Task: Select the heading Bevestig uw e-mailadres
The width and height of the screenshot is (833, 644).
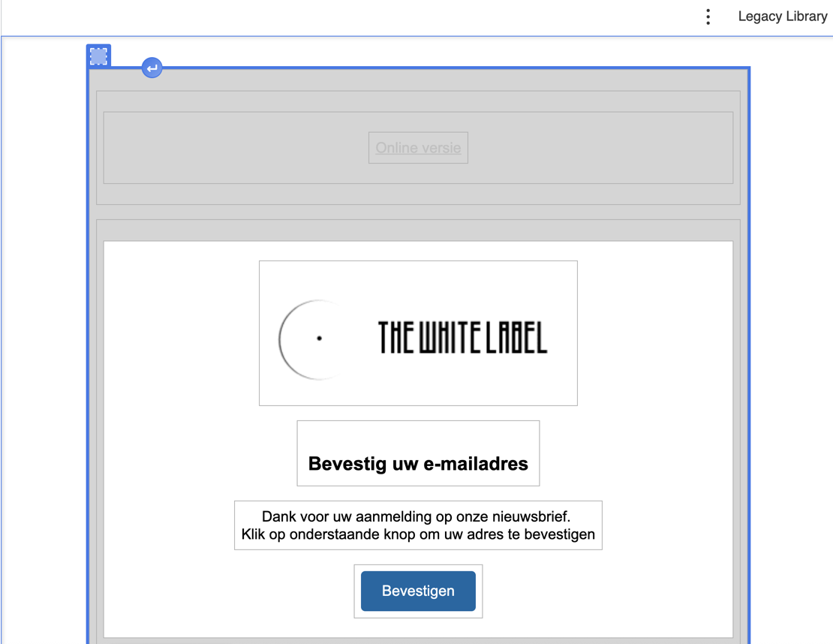Action: [418, 463]
